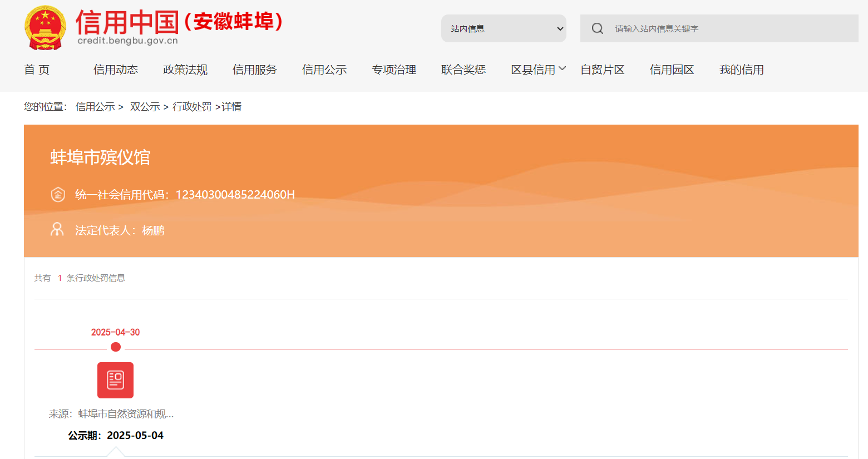Select the red timeline dot for 2025-04-30
Viewport: 868px width, 459px height.
click(116, 347)
